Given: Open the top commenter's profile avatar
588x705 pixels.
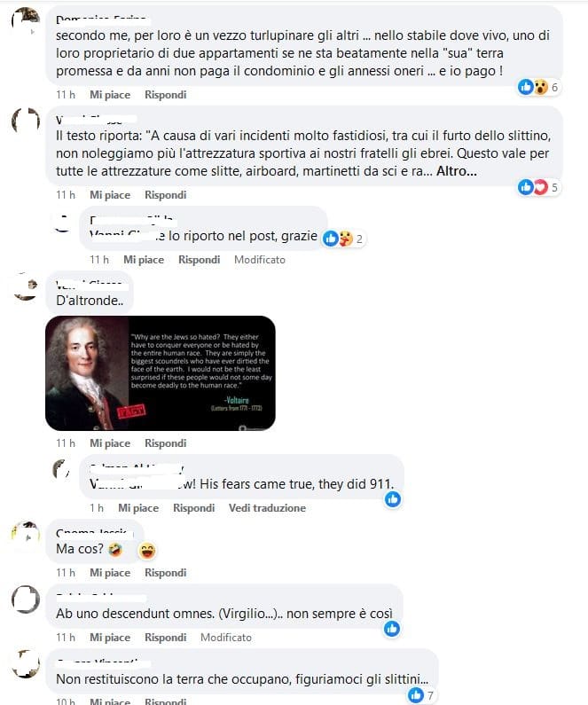Looking at the screenshot, I should pos(26,21).
